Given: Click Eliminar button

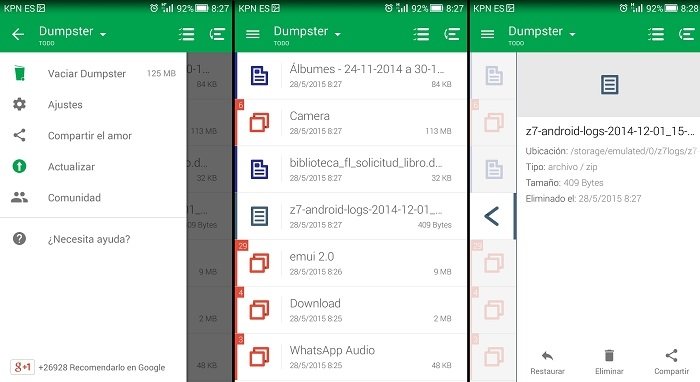Looking at the screenshot, I should click(x=609, y=362).
